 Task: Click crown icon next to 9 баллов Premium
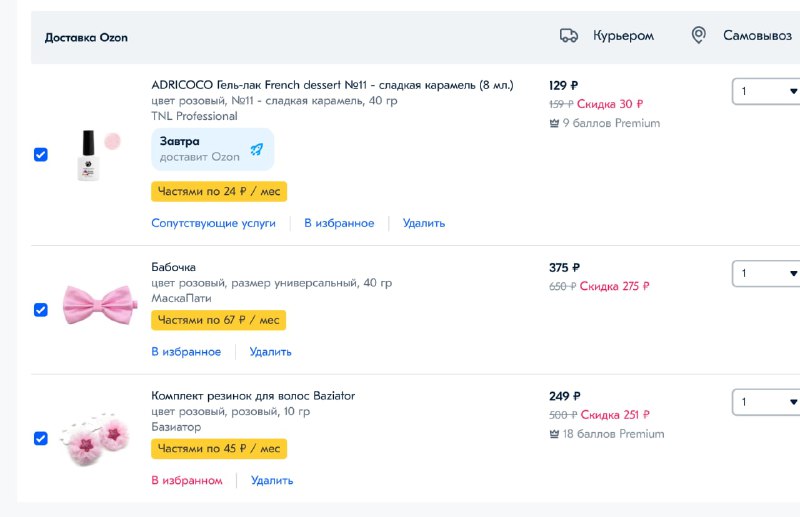[554, 124]
